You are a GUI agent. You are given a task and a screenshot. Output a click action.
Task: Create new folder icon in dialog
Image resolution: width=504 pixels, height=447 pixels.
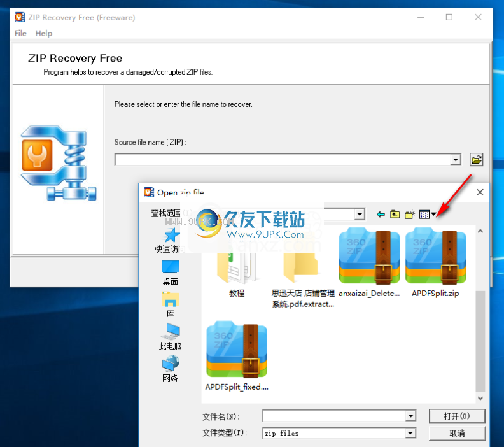pyautogui.click(x=410, y=214)
